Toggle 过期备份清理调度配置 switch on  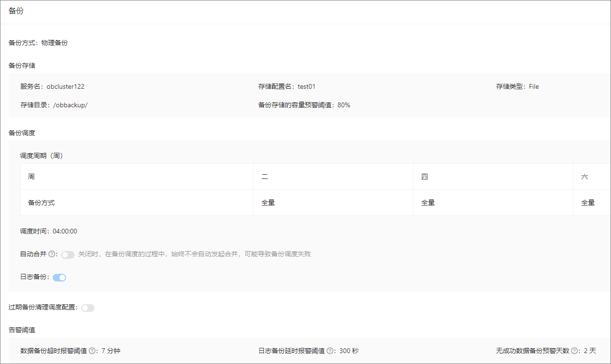tap(88, 308)
